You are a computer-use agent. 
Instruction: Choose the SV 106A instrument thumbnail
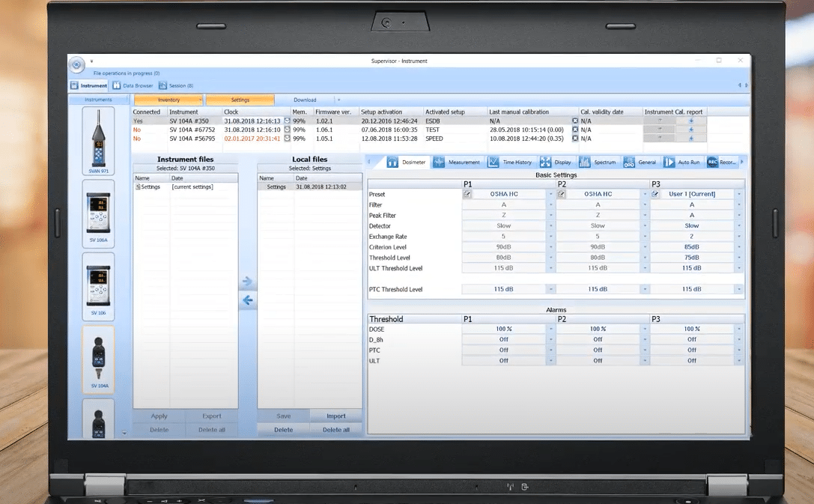coord(98,213)
